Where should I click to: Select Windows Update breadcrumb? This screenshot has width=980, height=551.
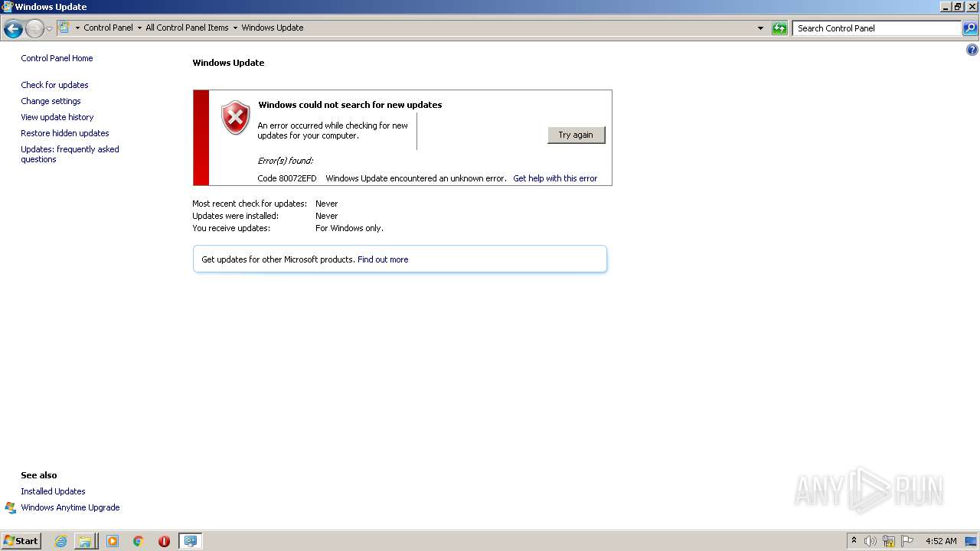[x=273, y=28]
